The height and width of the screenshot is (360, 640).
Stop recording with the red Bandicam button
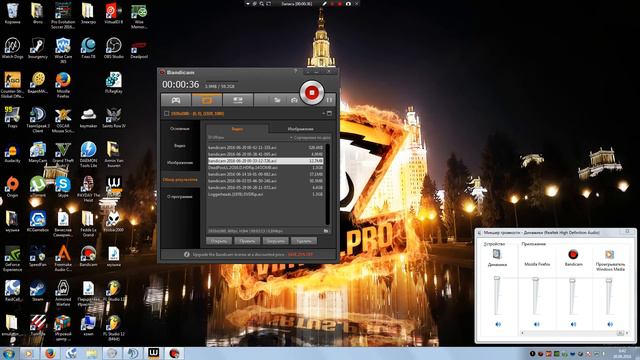[312, 93]
